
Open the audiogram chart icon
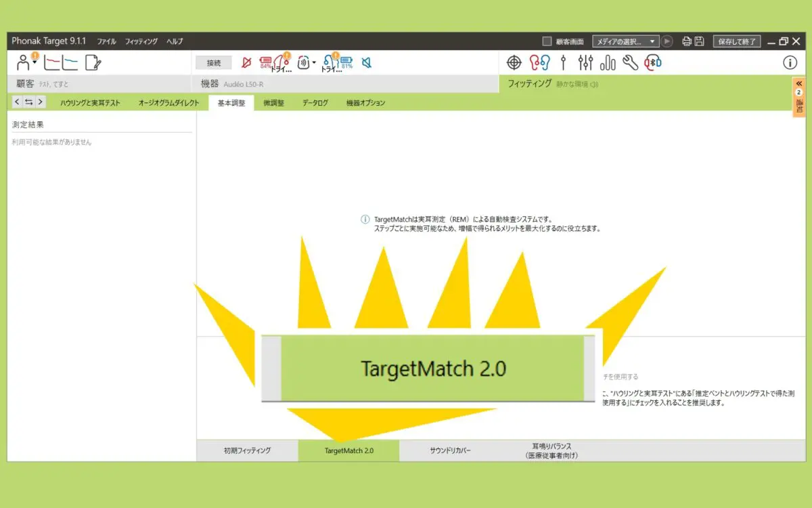61,63
